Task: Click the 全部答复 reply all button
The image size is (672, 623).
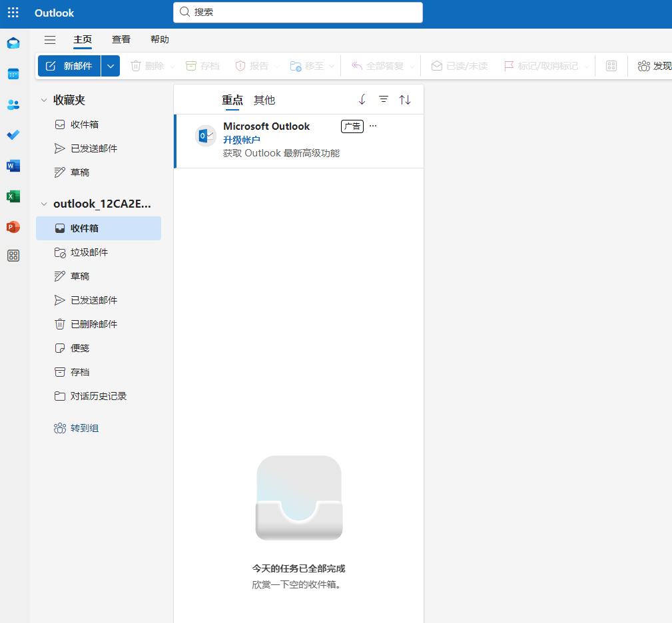Action: (377, 66)
